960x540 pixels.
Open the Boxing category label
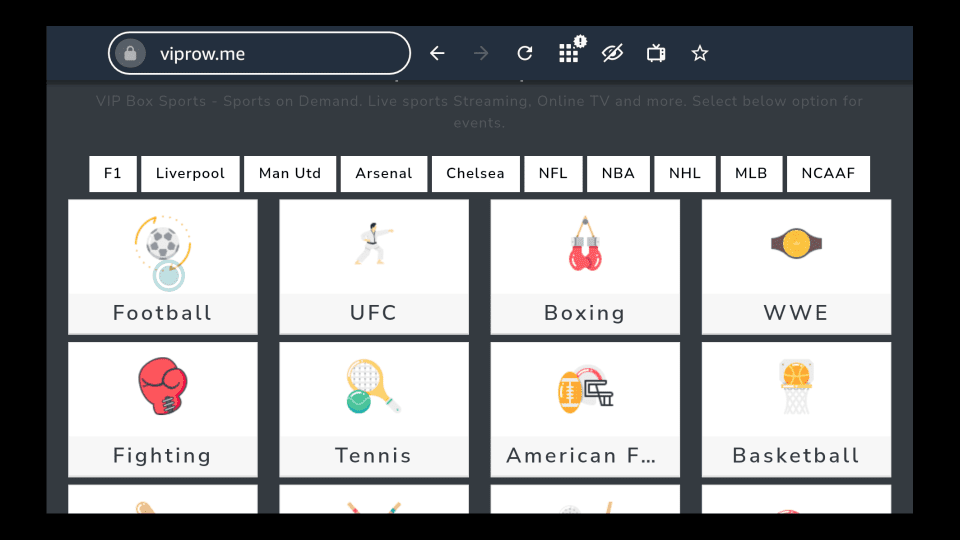(x=585, y=313)
